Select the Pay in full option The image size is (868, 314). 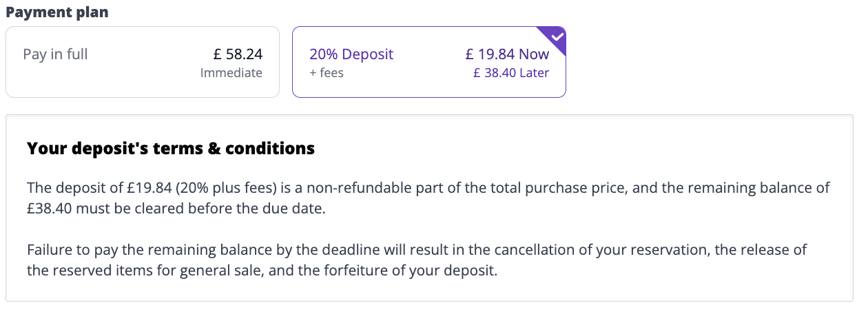[143, 62]
